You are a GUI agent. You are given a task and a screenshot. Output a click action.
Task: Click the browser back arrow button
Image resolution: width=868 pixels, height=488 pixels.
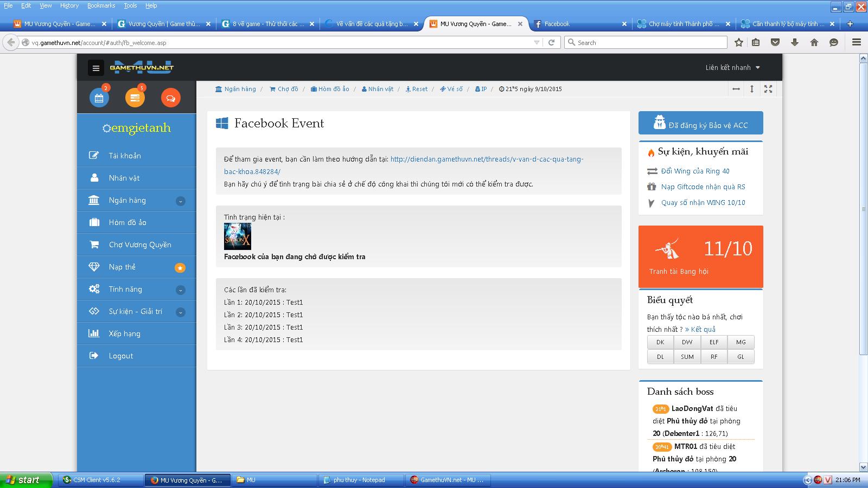pos(11,42)
